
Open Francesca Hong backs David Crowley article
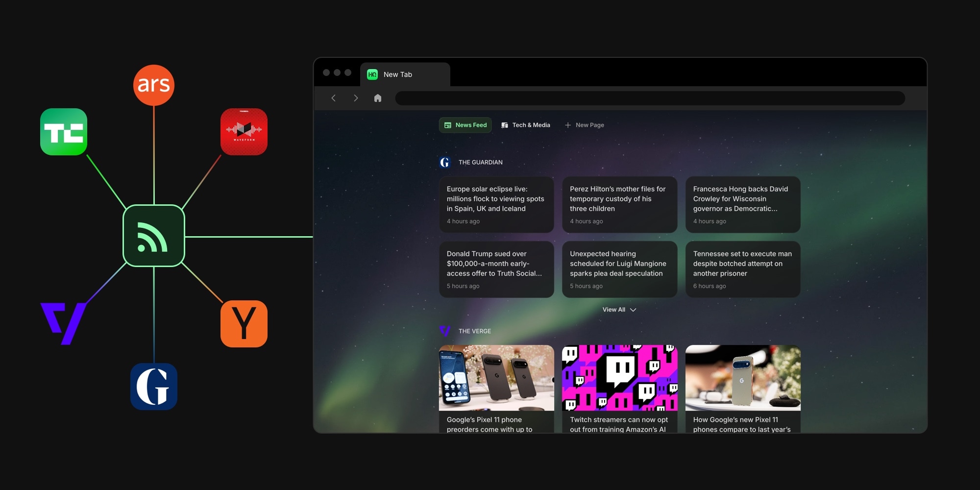click(x=743, y=204)
